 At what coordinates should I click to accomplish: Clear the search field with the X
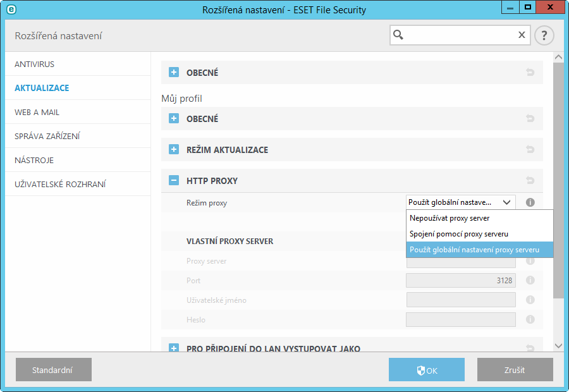[x=522, y=35]
